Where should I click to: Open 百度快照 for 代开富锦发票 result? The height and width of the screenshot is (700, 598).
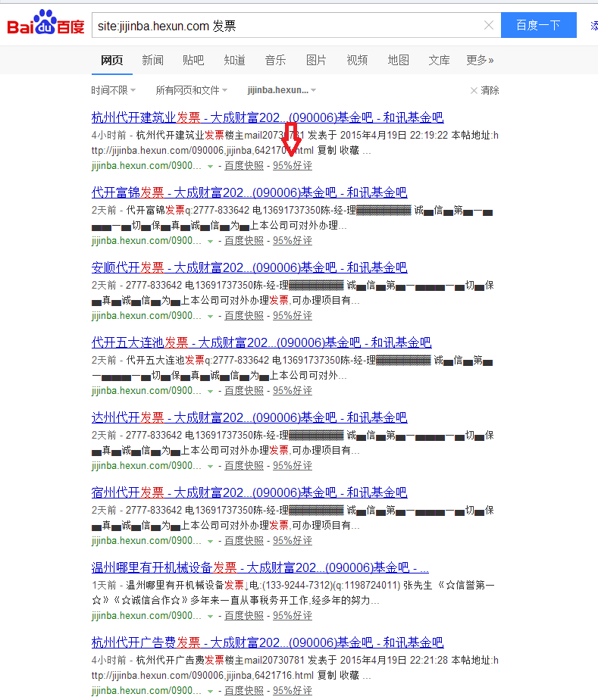point(244,241)
